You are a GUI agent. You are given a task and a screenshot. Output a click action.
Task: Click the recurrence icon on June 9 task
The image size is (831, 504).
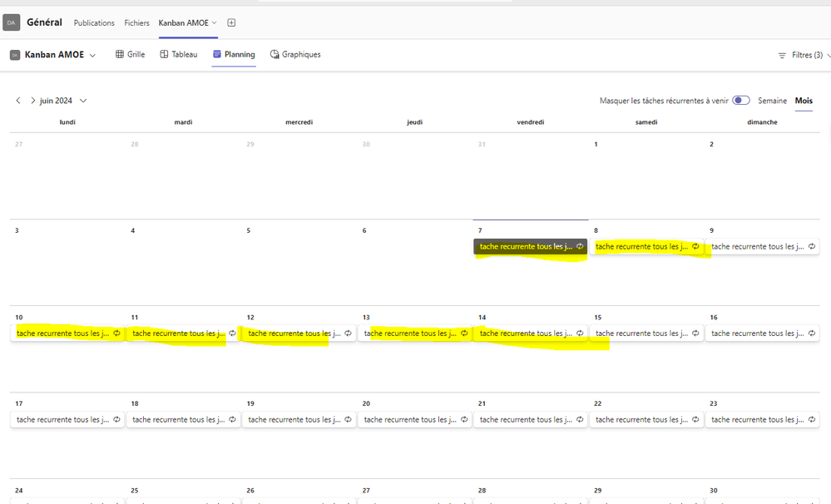pyautogui.click(x=811, y=246)
